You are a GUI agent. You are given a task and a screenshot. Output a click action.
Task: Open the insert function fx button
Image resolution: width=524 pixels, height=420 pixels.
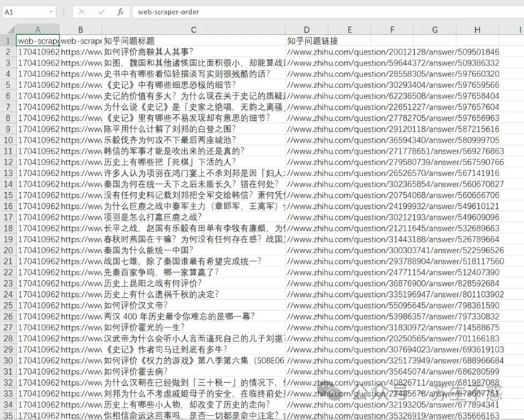(120, 12)
